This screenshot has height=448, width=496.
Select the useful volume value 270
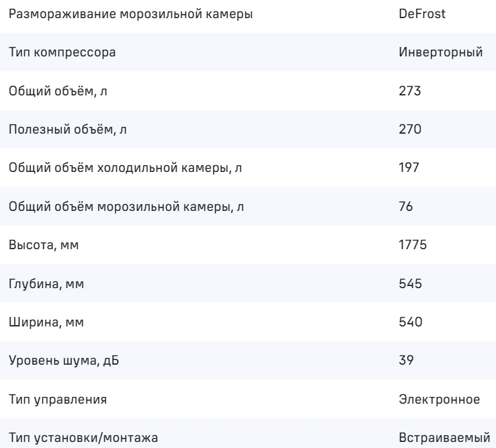[x=409, y=130]
